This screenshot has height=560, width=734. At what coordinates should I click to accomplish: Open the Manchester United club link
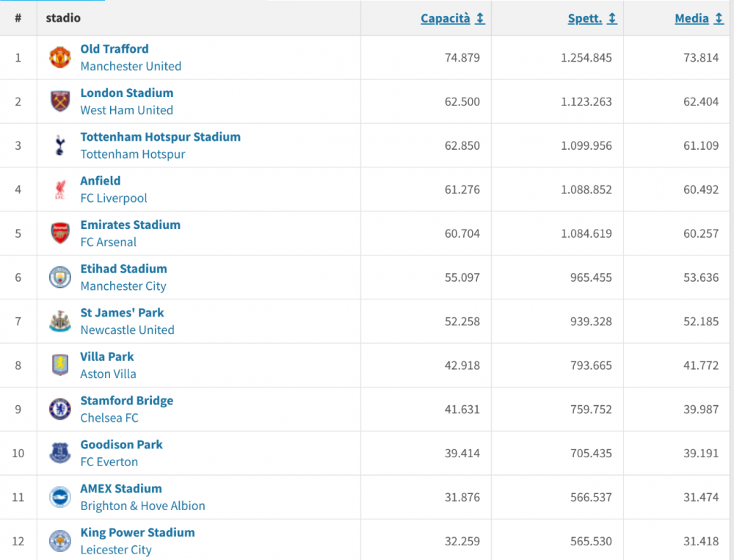pyautogui.click(x=131, y=66)
